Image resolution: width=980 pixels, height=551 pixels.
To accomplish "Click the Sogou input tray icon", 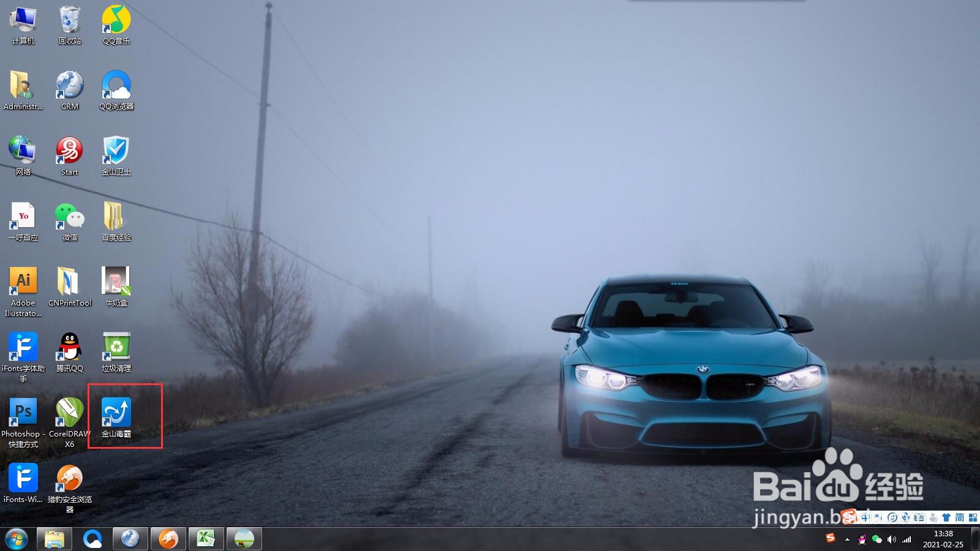I will pos(831,538).
